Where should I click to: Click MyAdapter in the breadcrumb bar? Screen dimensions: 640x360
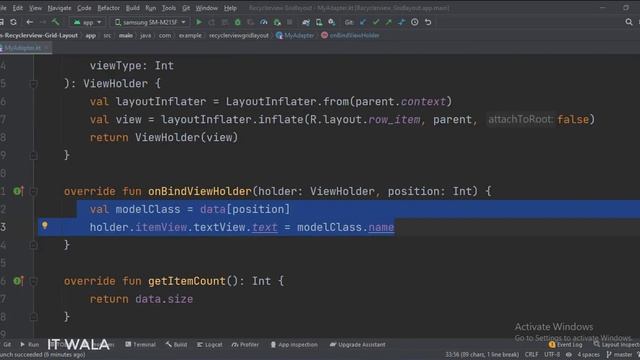(x=295, y=36)
